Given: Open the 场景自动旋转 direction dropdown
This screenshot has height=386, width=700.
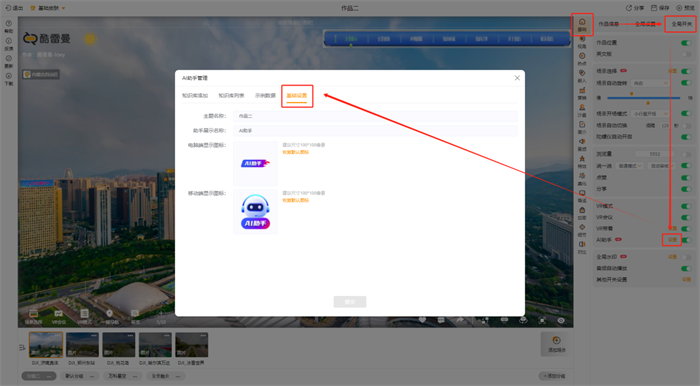Looking at the screenshot, I should 650,83.
